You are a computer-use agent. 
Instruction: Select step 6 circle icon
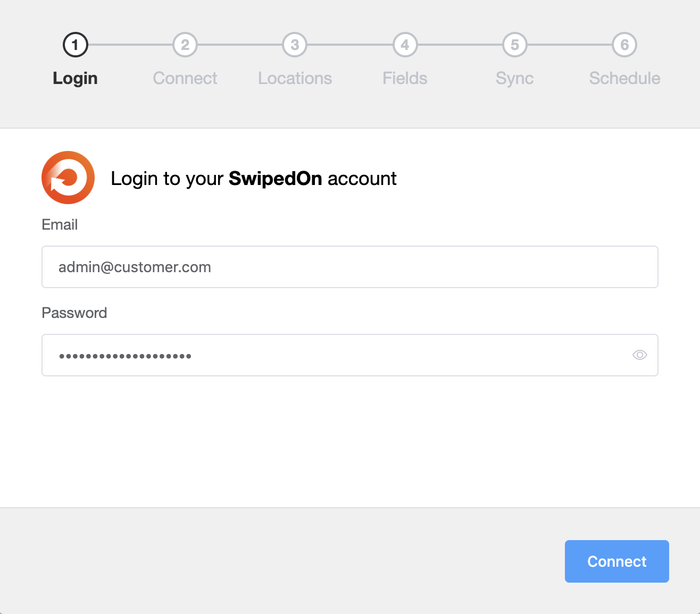(625, 45)
